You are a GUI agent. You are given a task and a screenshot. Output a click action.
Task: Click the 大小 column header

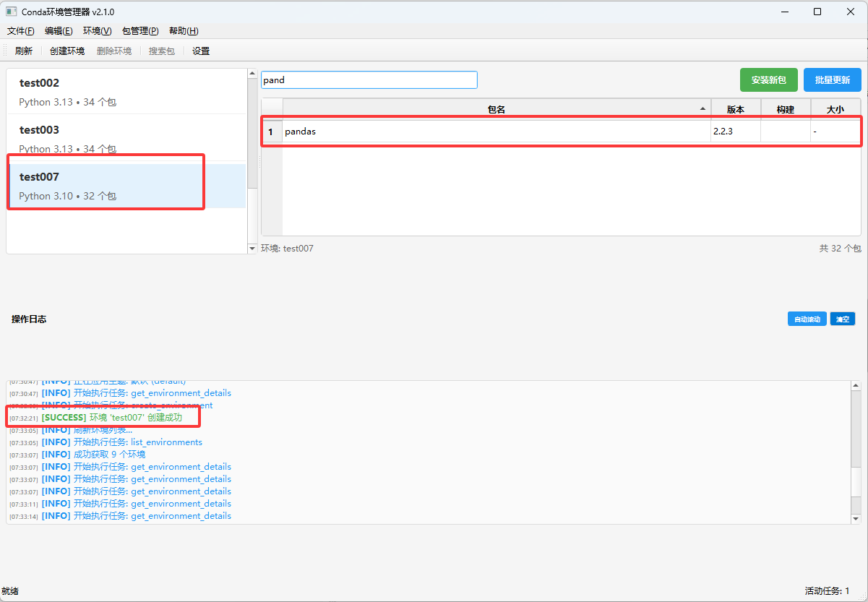pos(835,109)
